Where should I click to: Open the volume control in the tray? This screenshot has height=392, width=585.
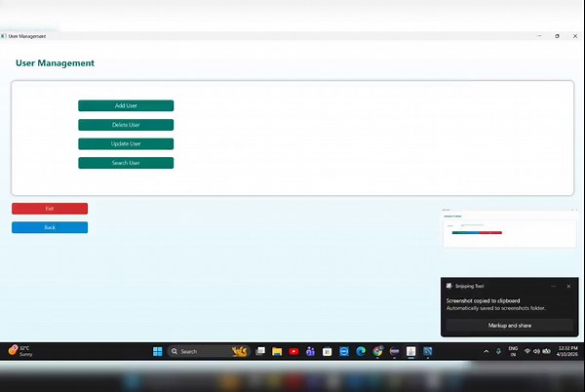536,351
